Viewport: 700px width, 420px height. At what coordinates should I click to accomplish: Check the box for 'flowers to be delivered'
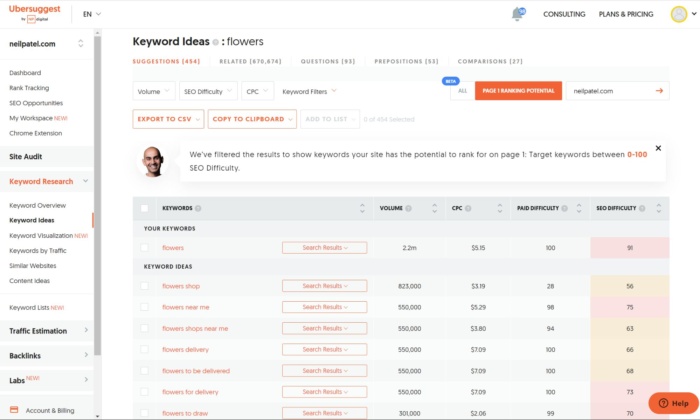144,371
